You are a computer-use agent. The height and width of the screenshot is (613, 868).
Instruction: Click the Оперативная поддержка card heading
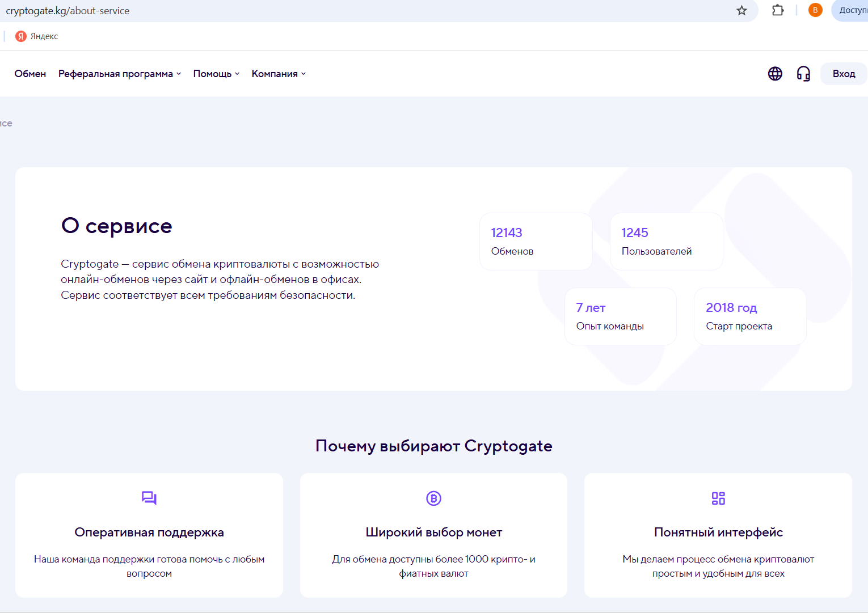(x=149, y=532)
